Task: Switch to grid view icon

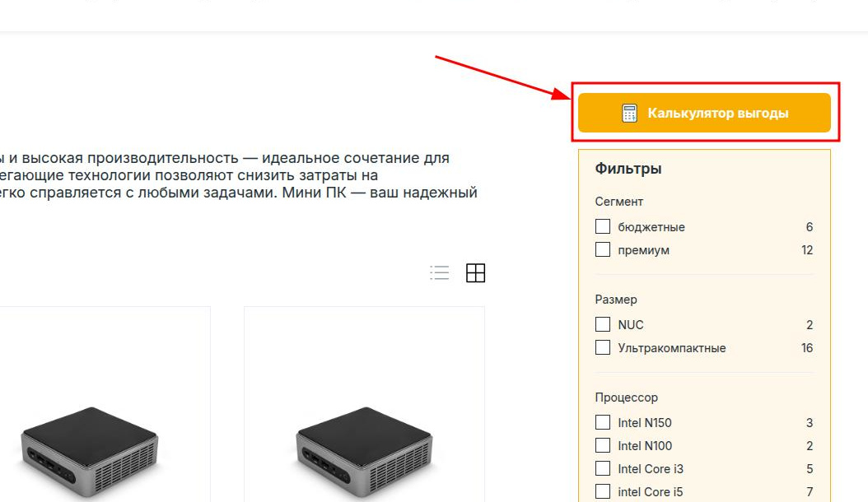Action: coord(475,273)
